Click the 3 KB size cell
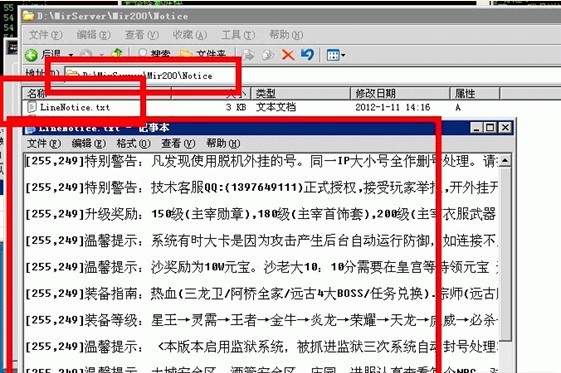The image size is (561, 373). pyautogui.click(x=236, y=107)
